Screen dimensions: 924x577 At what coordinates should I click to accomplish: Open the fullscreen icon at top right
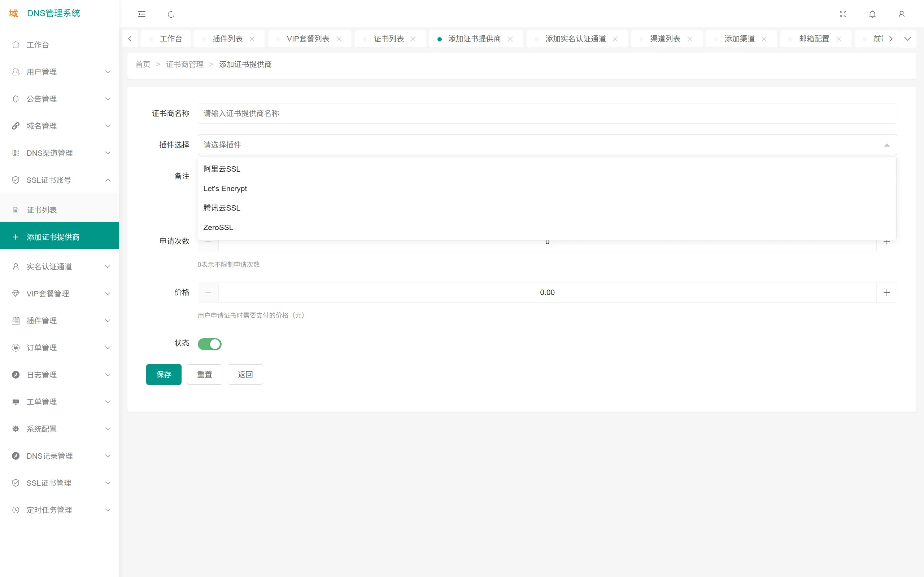(844, 14)
